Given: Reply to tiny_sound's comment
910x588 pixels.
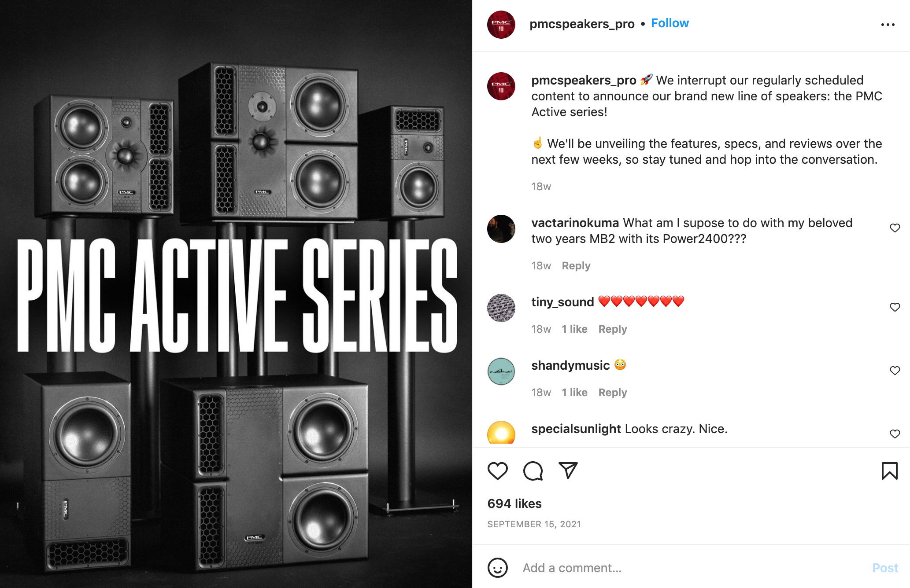Looking at the screenshot, I should click(613, 329).
